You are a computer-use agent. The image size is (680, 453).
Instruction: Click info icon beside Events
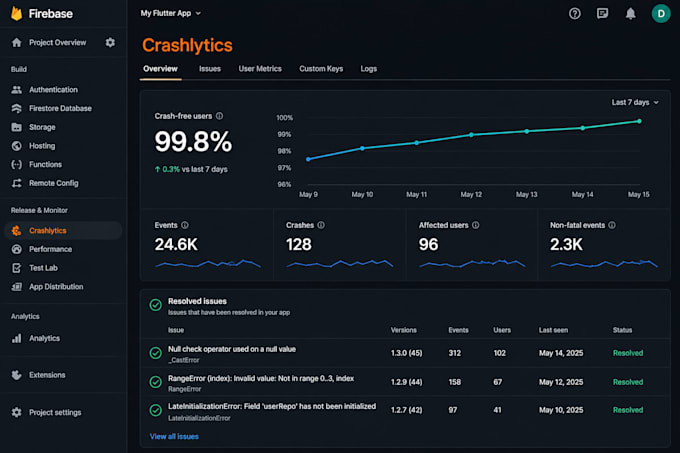pos(185,225)
